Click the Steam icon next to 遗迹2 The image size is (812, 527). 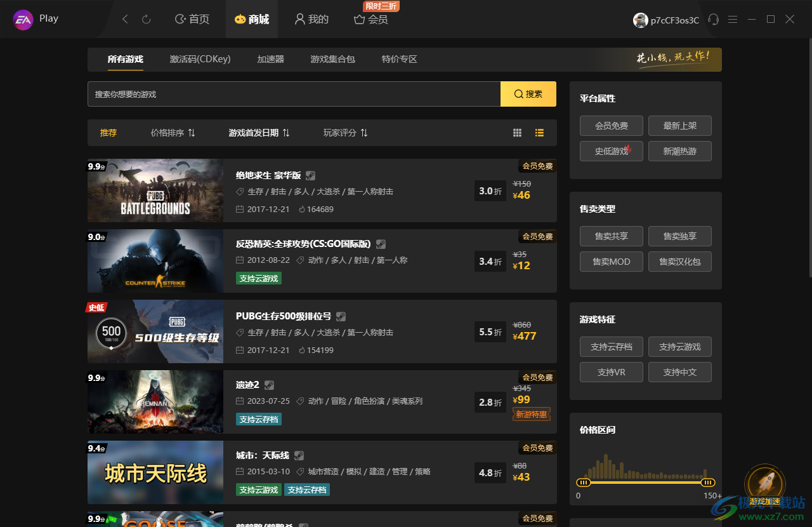(269, 385)
